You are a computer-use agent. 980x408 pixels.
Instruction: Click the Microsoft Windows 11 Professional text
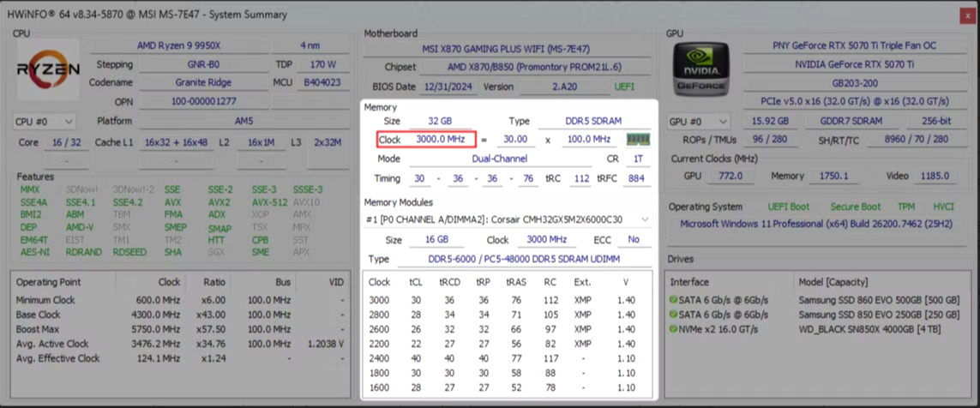point(816,224)
